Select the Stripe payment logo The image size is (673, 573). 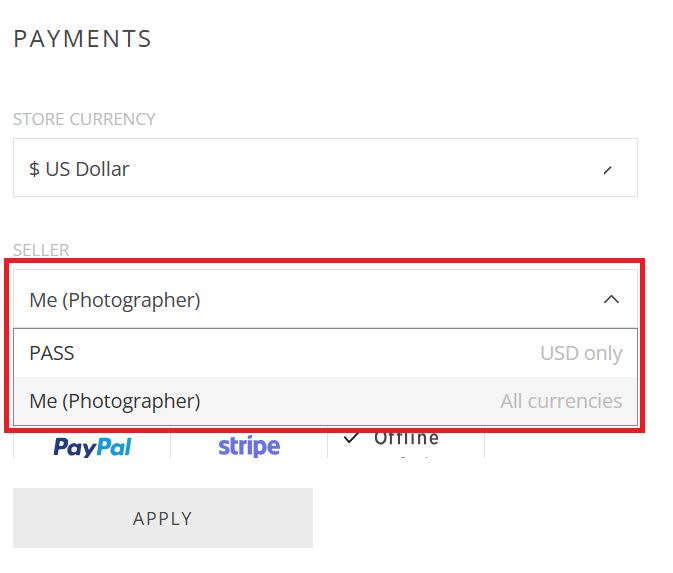point(249,446)
